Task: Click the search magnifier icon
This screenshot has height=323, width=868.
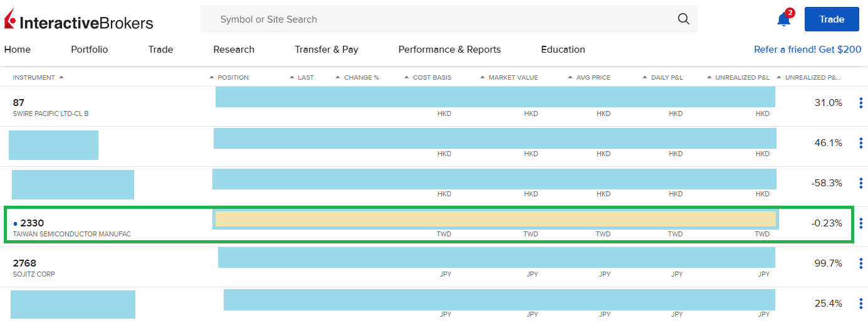Action: 684,19
